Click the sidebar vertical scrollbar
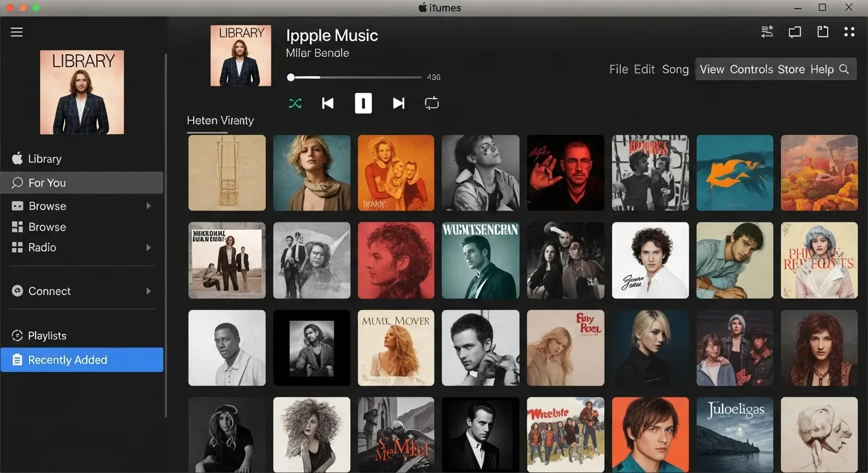This screenshot has width=868, height=473. (x=165, y=235)
